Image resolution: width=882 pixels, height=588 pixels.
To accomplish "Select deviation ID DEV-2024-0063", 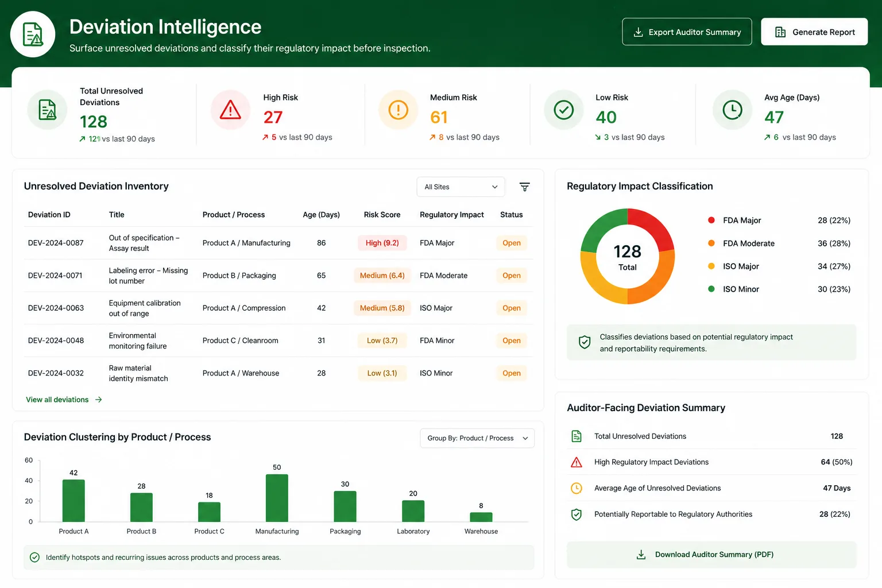I will (56, 308).
